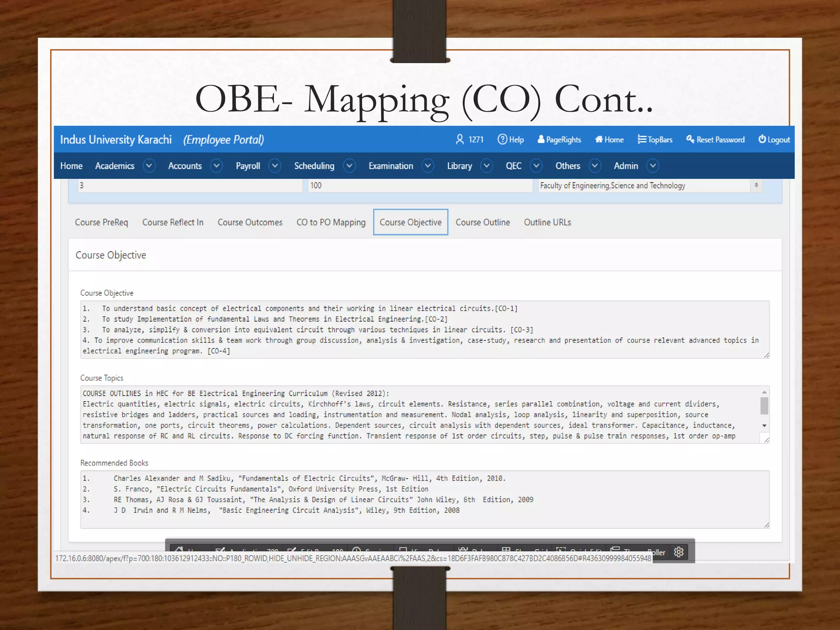
Task: Click the Course Topics scrollbar thumb
Action: click(765, 406)
